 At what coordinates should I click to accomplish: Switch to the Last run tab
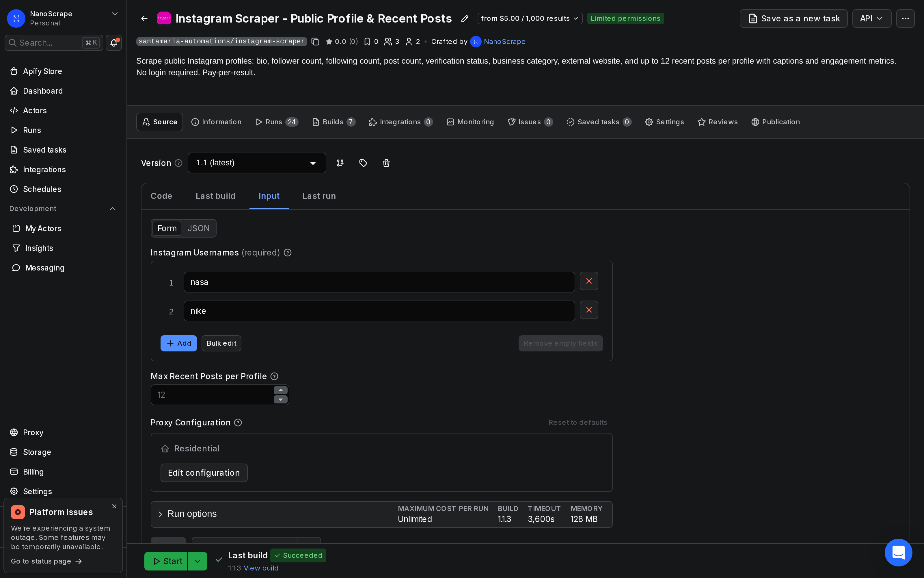(319, 196)
